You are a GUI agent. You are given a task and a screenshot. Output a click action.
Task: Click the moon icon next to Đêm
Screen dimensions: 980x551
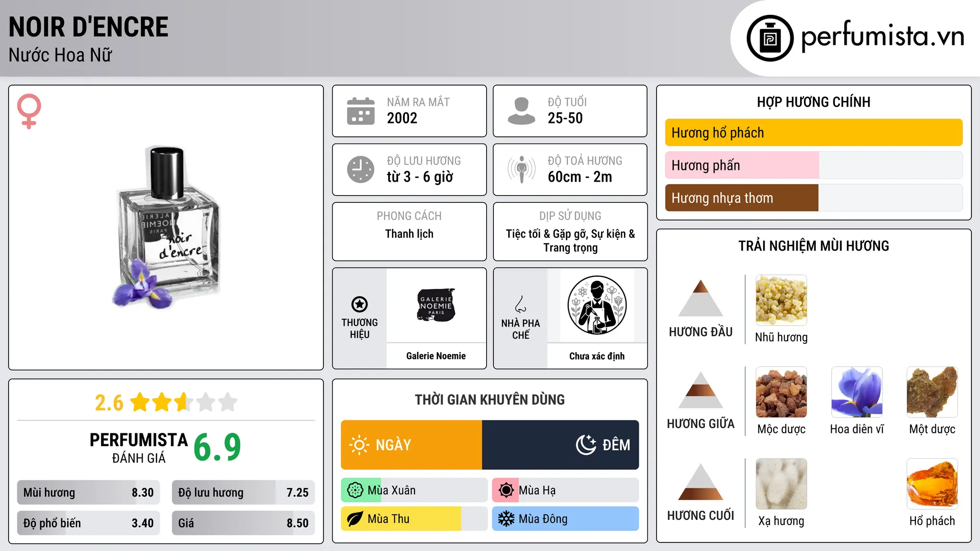(x=586, y=445)
